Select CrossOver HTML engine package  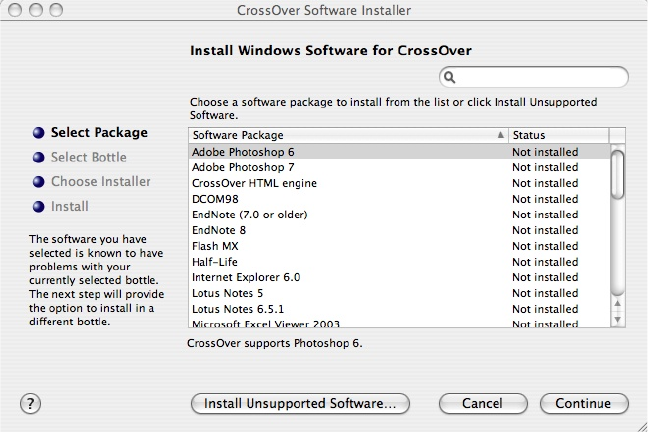pyautogui.click(x=254, y=183)
